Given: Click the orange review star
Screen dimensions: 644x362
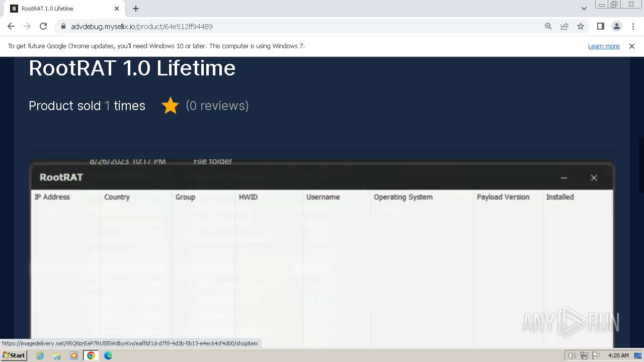Looking at the screenshot, I should 170,106.
